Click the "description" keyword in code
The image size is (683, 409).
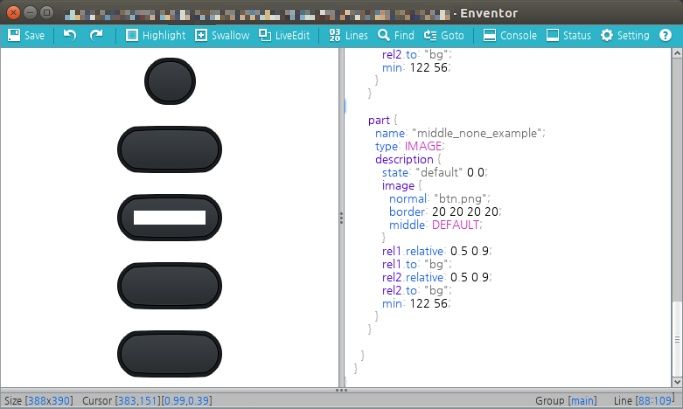(404, 159)
